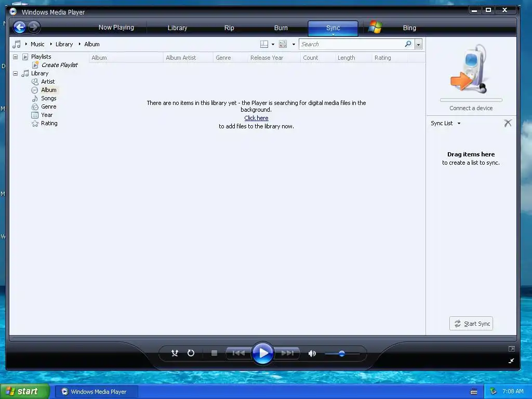Image resolution: width=532 pixels, height=399 pixels.
Task: Open the Windows Start menu
Action: click(25, 392)
